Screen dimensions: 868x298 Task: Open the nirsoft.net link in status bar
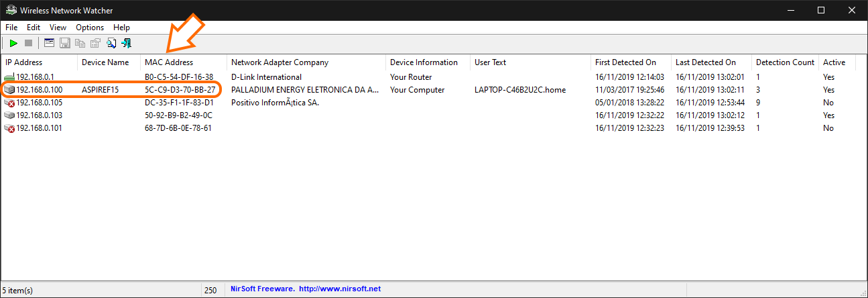tap(340, 289)
